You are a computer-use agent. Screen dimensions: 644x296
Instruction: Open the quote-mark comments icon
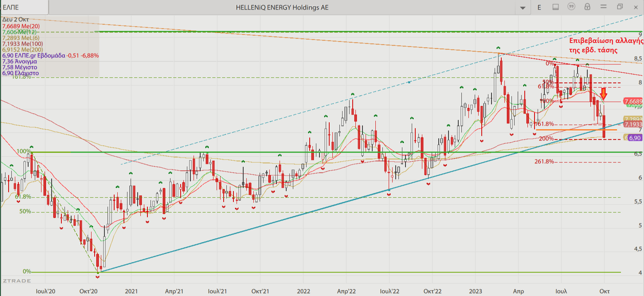[571, 7]
